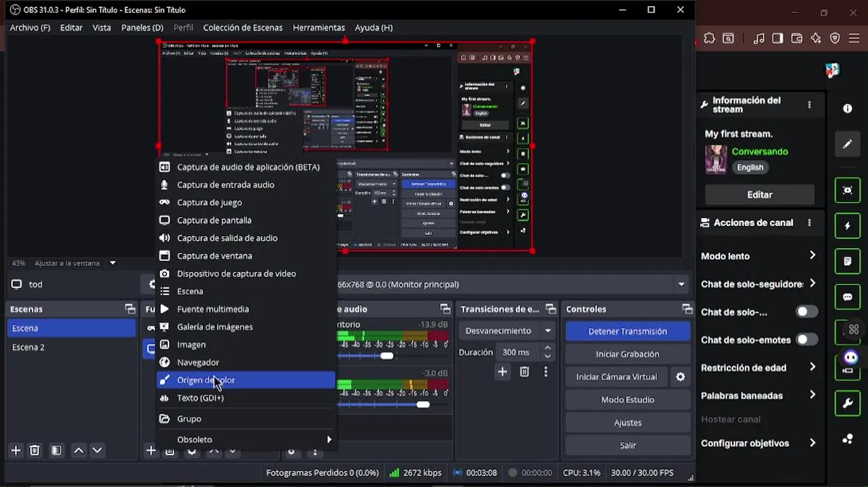This screenshot has height=487, width=868.
Task: Pop out the Transiciones de escena panel
Action: [551, 309]
